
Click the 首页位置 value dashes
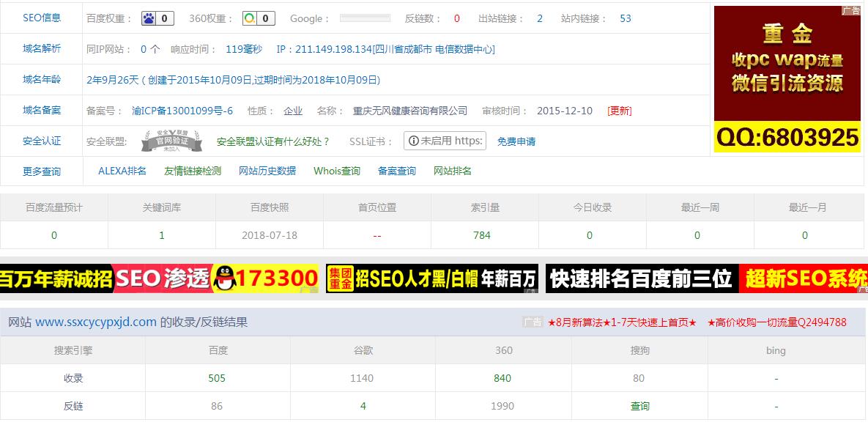377,235
